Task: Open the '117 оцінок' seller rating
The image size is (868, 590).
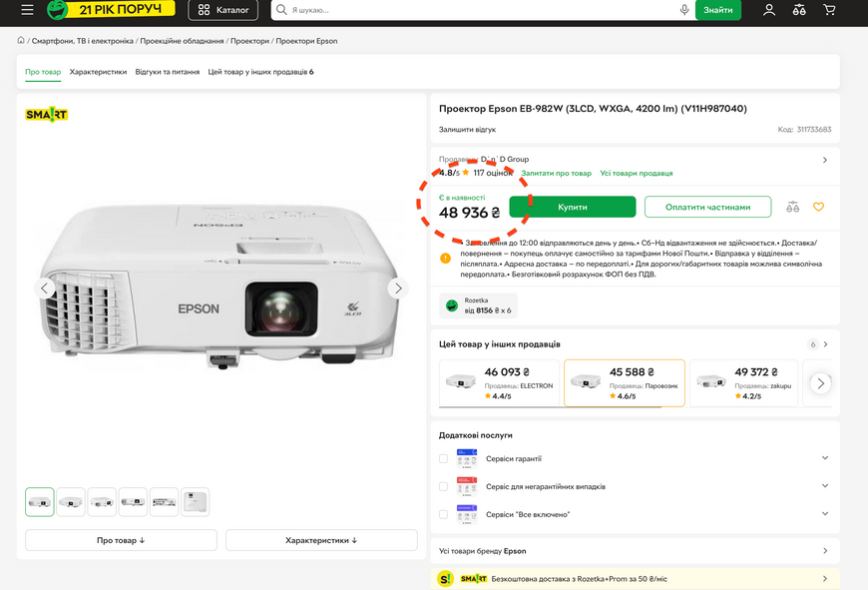Action: (493, 173)
